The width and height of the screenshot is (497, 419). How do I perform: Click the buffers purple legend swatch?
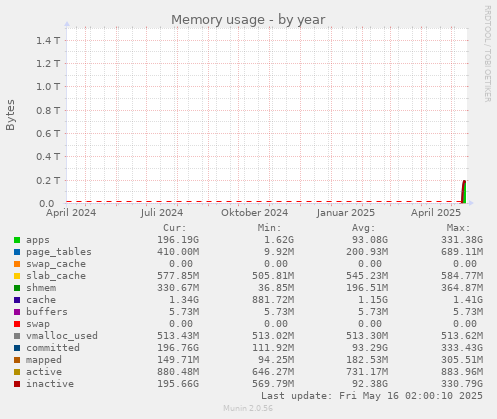(x=17, y=312)
